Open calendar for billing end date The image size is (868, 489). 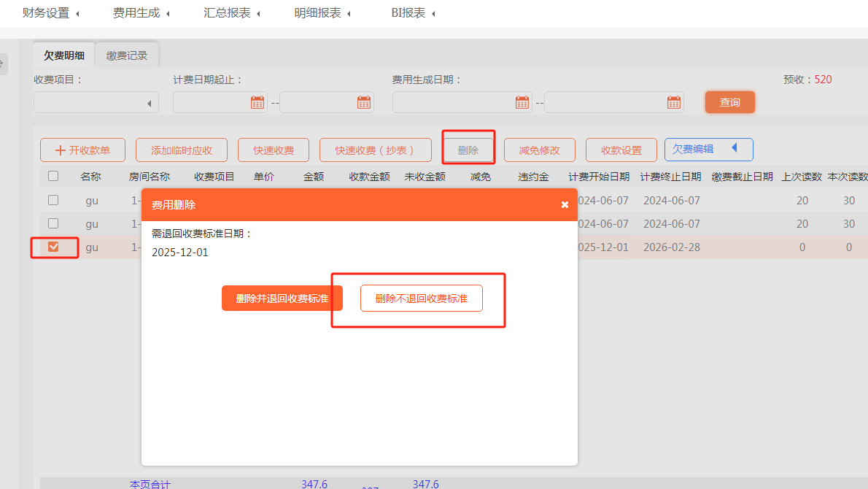point(364,102)
